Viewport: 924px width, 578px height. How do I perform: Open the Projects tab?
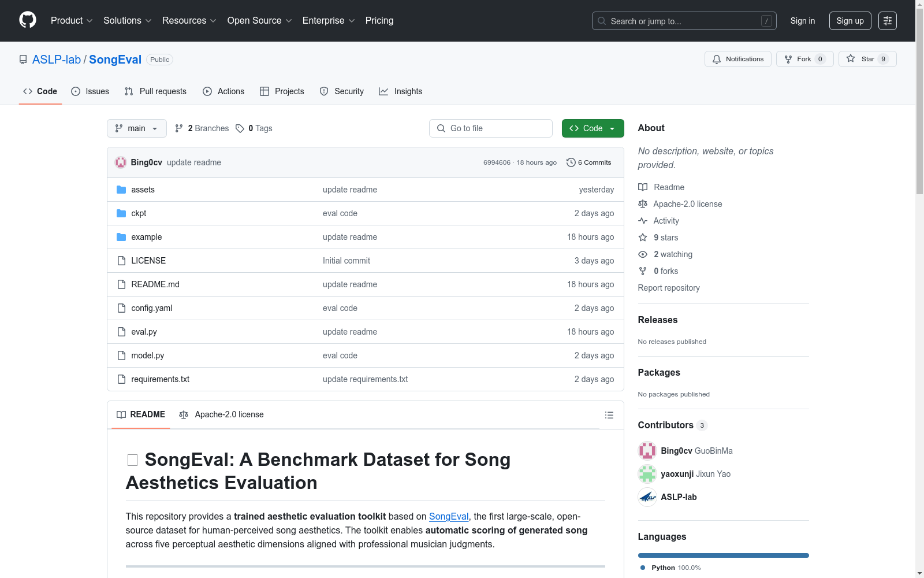282,91
